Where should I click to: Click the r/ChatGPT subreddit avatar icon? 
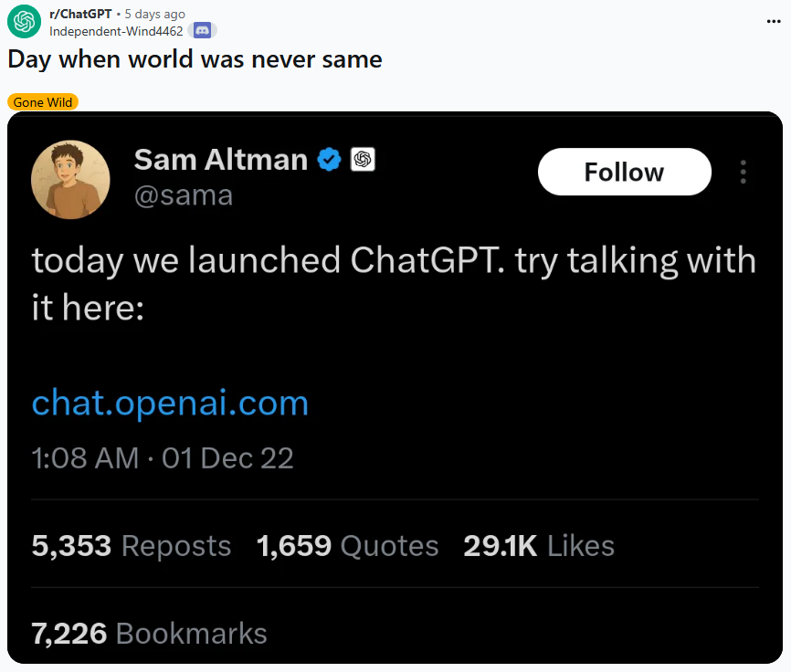pyautogui.click(x=24, y=21)
